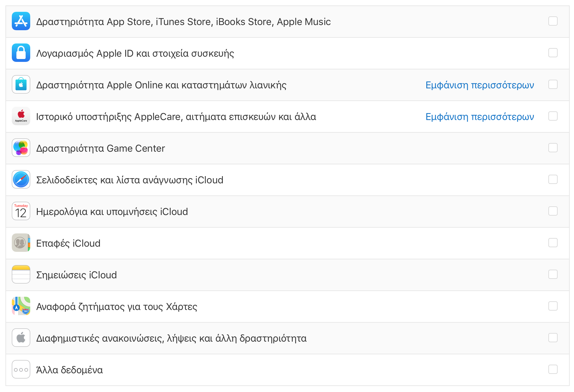This screenshot has height=392, width=574.
Task: Click the Safari compass icon
Action: [x=21, y=179]
